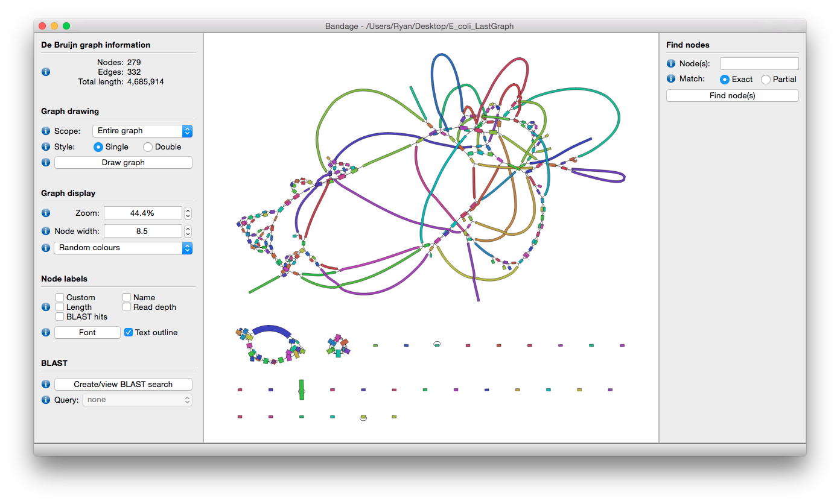840x504 pixels.
Task: Click the Node(s) search input field
Action: click(x=759, y=63)
